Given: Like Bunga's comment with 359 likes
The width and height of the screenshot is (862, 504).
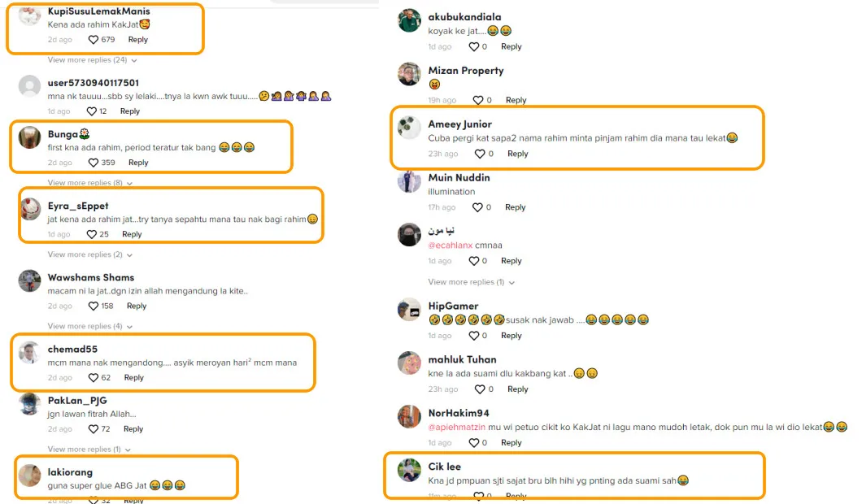Looking at the screenshot, I should [x=94, y=163].
